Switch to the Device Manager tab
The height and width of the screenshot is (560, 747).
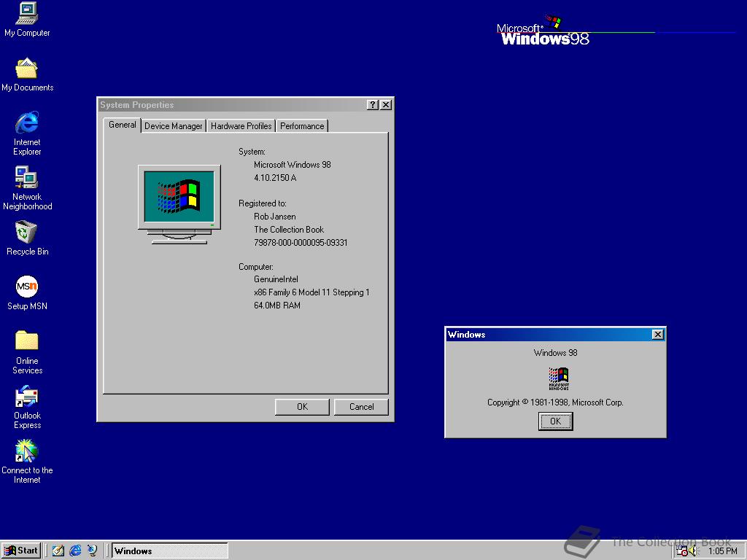174,125
